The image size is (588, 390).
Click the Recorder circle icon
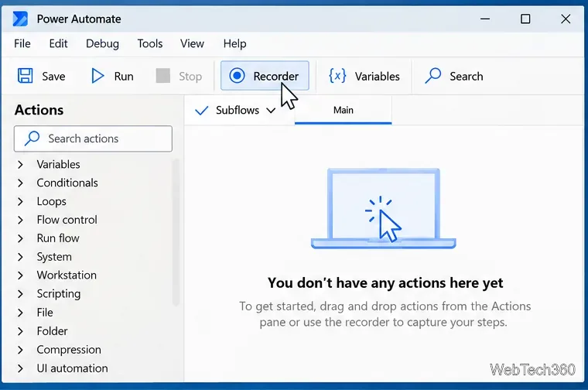click(x=237, y=75)
